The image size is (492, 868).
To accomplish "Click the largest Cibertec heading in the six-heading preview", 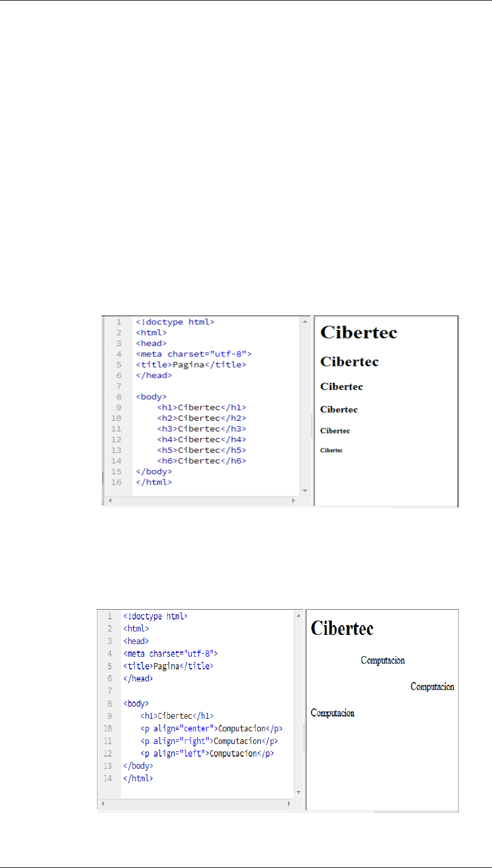I will click(359, 332).
